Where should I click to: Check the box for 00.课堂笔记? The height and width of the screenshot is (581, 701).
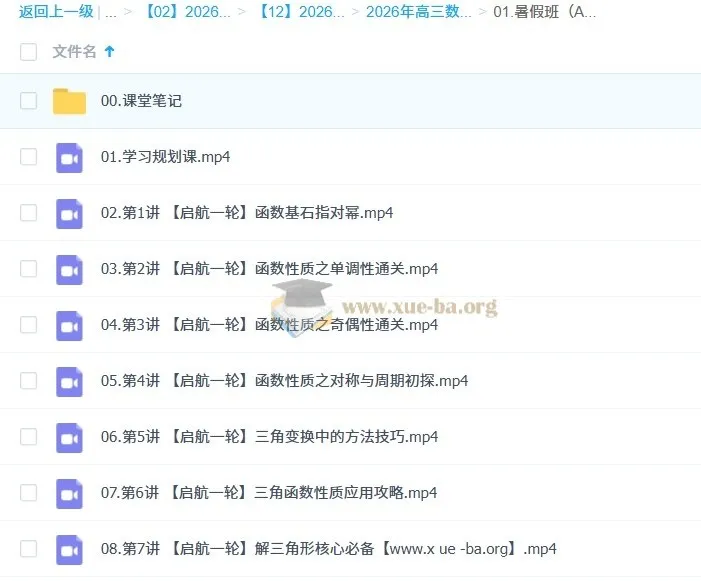click(x=29, y=101)
